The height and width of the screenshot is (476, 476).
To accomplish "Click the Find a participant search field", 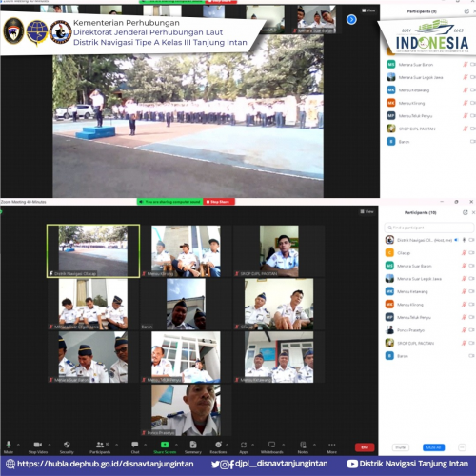I will (429, 228).
